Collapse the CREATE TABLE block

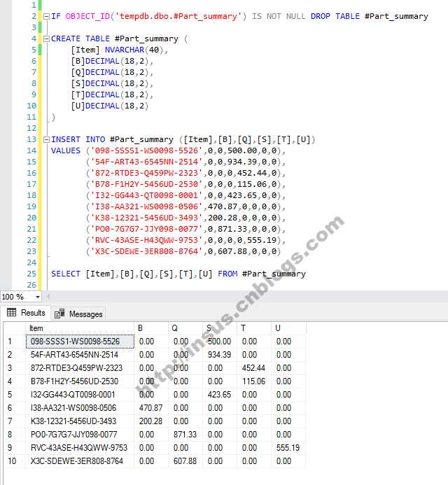tap(46, 38)
